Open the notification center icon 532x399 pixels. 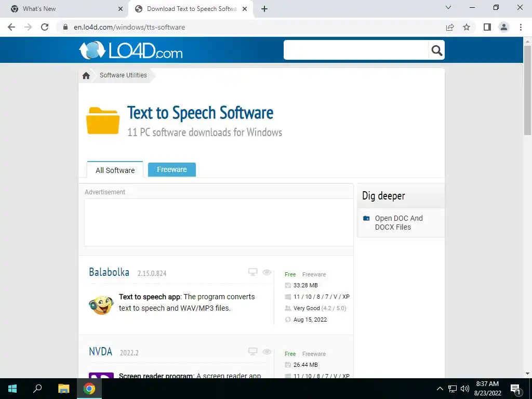[x=515, y=389]
